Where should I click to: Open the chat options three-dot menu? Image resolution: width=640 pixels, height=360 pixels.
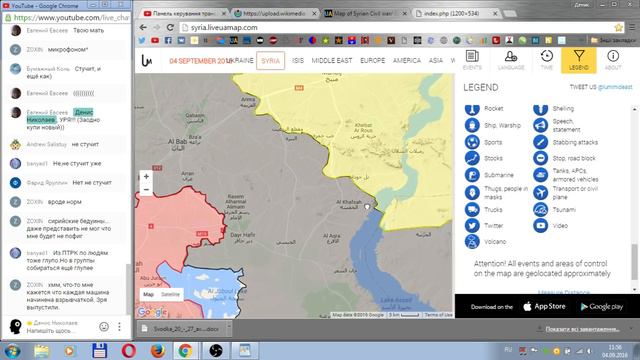(119, 327)
